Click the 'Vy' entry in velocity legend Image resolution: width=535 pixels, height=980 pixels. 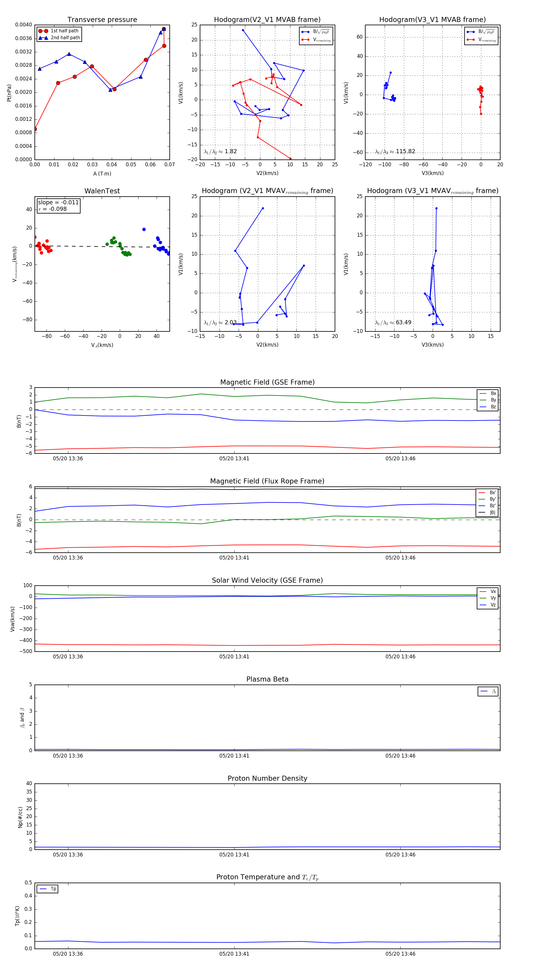488,598
